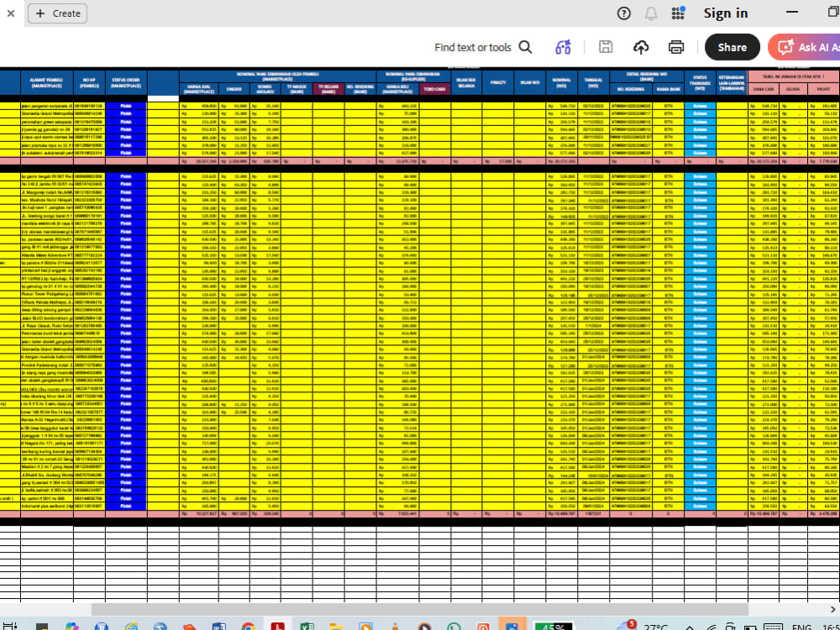
Task: Click the weather 27°C tray widget
Action: 643,626
